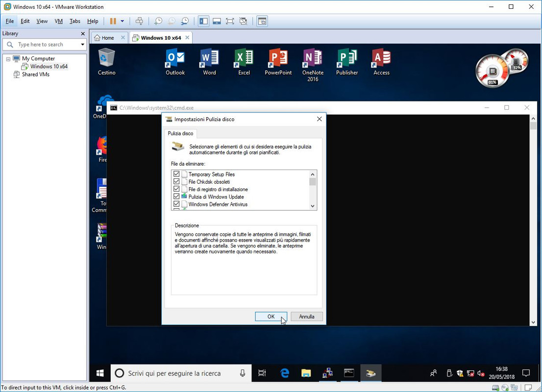The image size is (542, 392).
Task: Toggle the Temporary Setup Files checkbox
Action: point(176,174)
